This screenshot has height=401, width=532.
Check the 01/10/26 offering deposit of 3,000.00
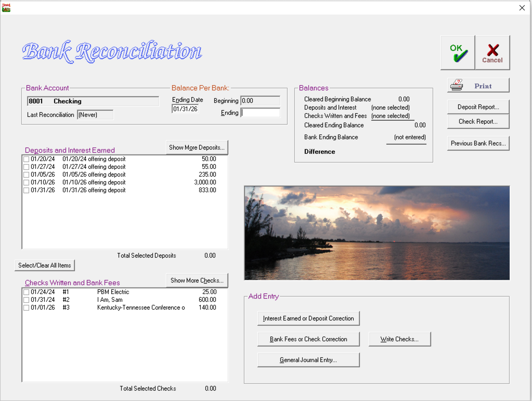tap(26, 182)
